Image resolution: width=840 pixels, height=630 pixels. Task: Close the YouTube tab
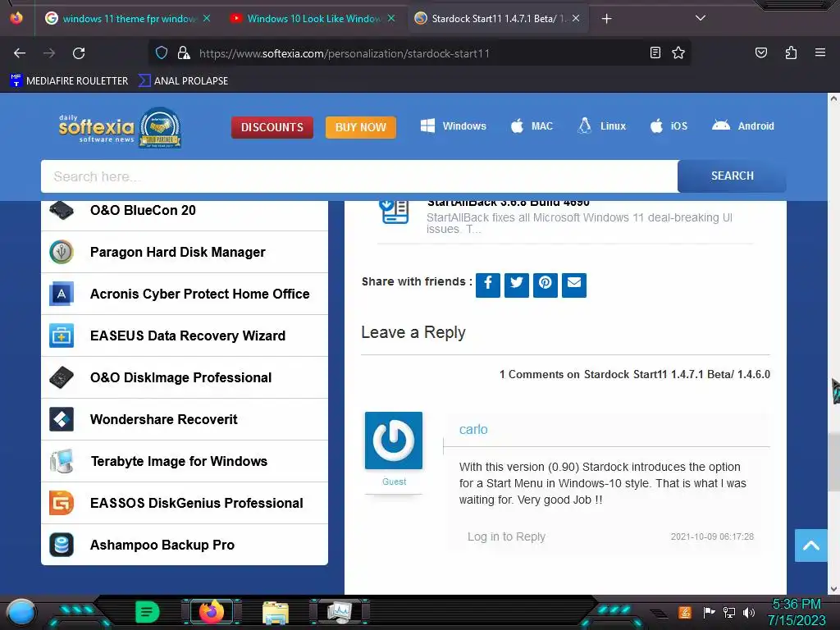pos(391,18)
